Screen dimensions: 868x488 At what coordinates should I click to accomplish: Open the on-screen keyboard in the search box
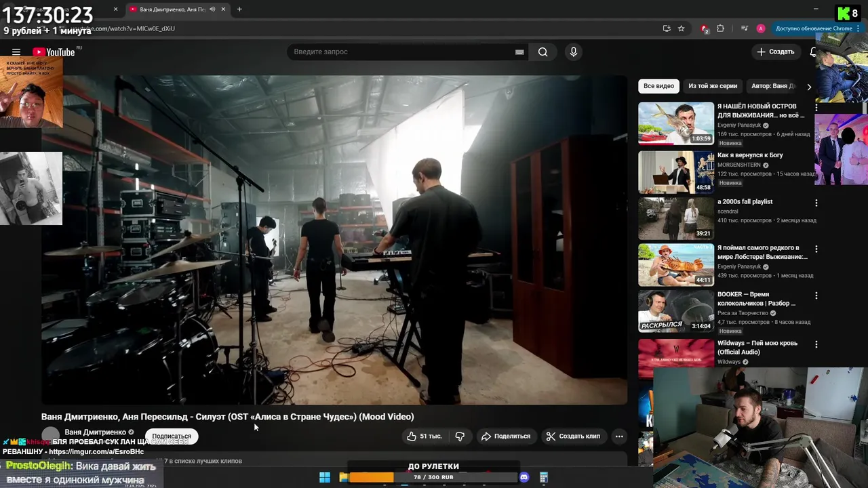tap(519, 52)
